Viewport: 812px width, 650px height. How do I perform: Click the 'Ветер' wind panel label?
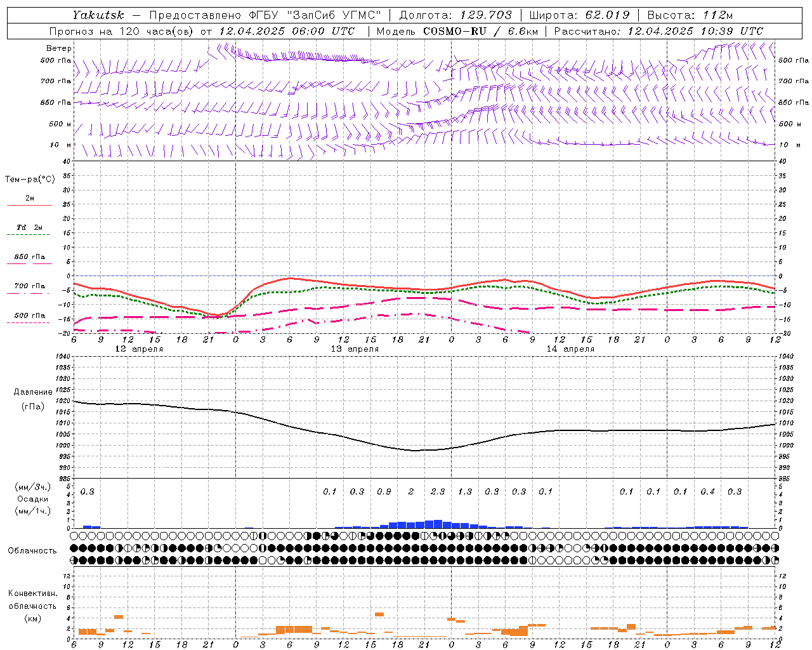[59, 48]
